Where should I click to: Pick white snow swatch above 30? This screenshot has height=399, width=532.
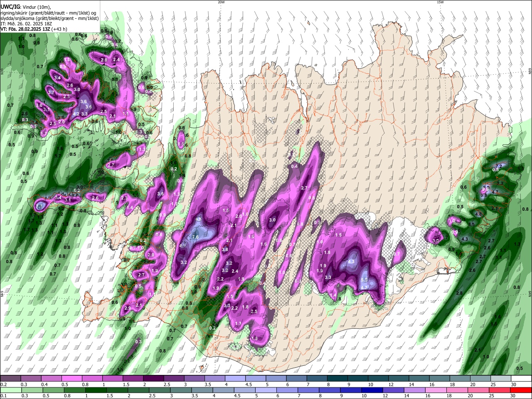pyautogui.click(x=521, y=379)
